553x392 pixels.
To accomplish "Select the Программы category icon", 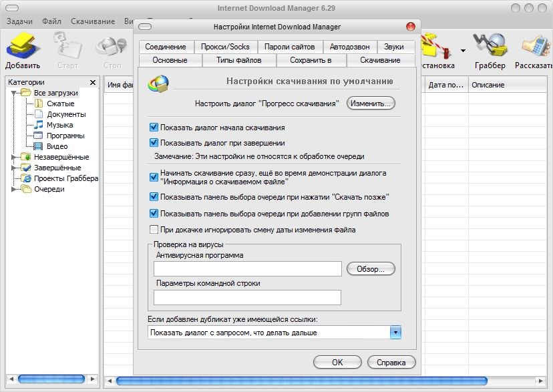I will click(x=38, y=136).
